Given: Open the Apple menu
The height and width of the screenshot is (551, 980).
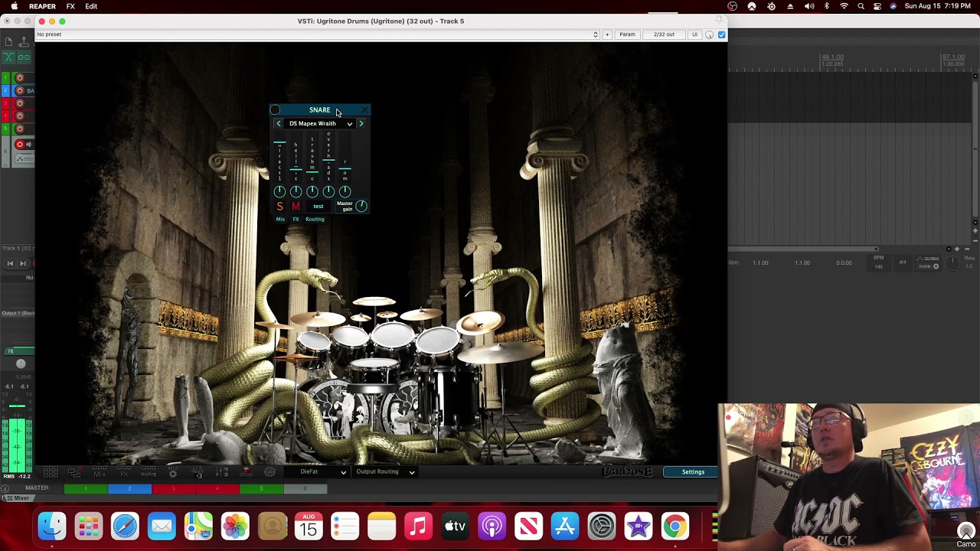Looking at the screenshot, I should pyautogui.click(x=14, y=6).
